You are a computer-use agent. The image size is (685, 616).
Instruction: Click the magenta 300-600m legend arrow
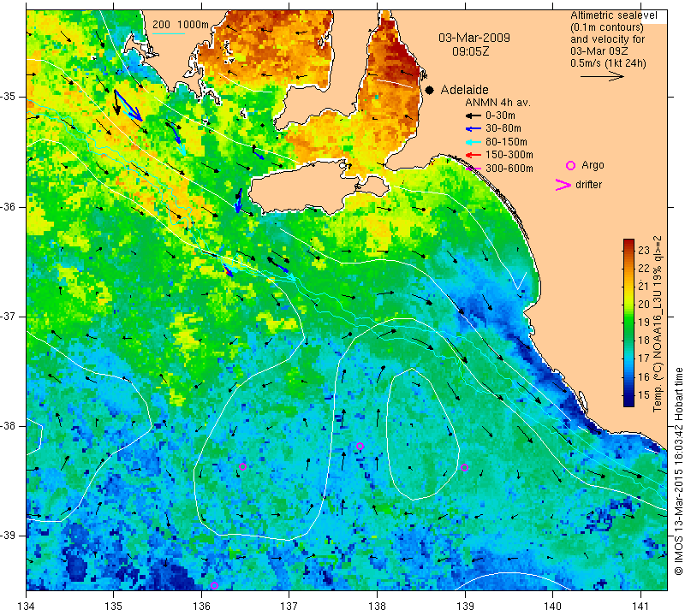pos(474,169)
